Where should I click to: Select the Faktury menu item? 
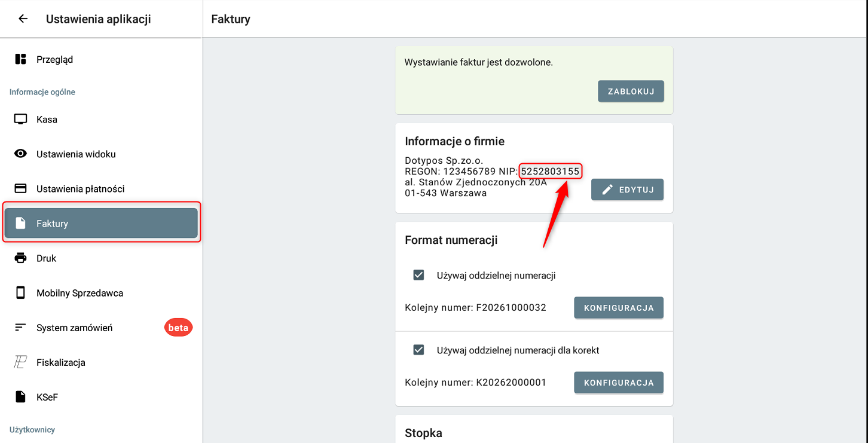tap(101, 223)
